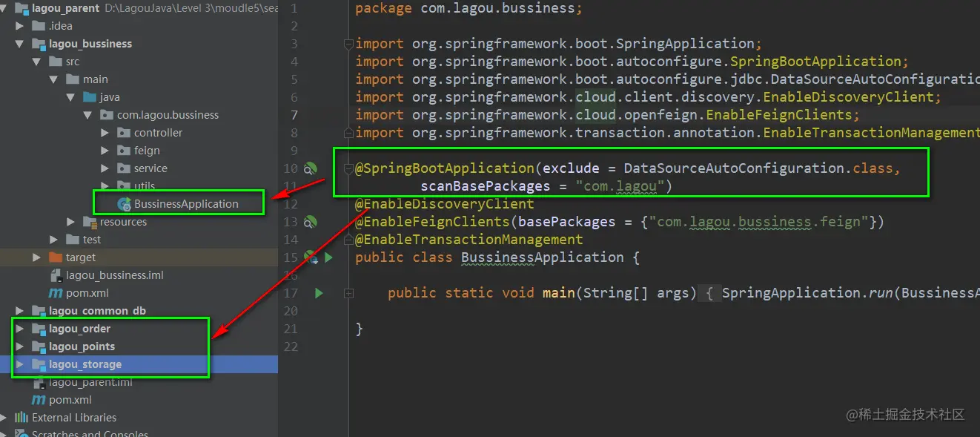Click the green run arrow on line 15

pyautogui.click(x=328, y=257)
